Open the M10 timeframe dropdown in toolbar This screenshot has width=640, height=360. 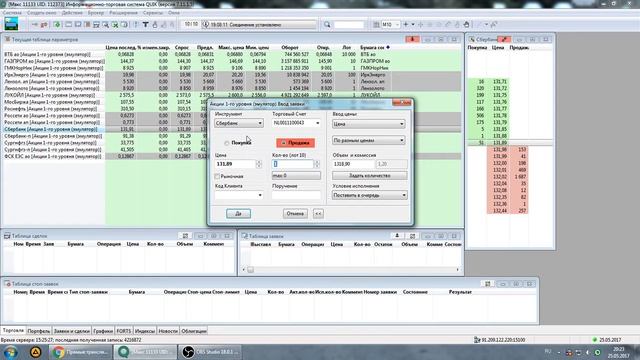click(x=391, y=24)
